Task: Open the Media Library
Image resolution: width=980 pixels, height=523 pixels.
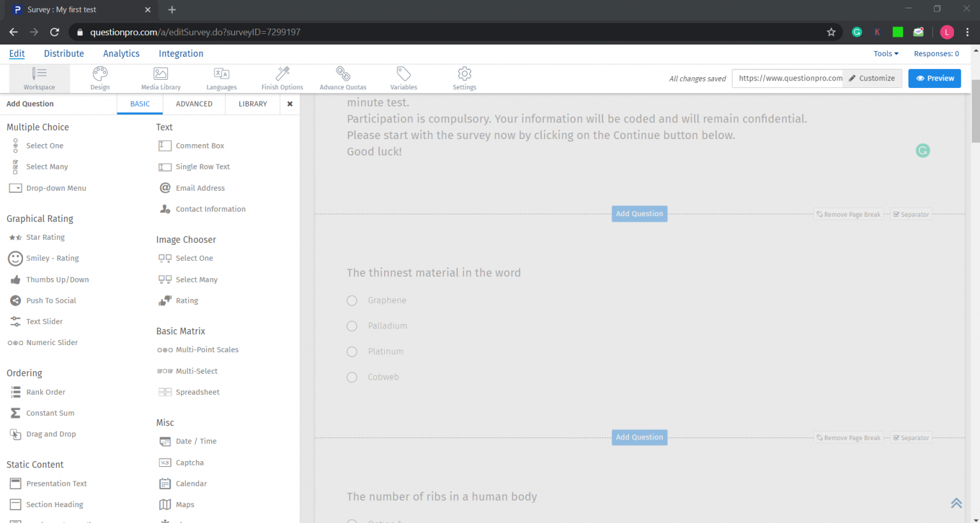Action: point(160,78)
